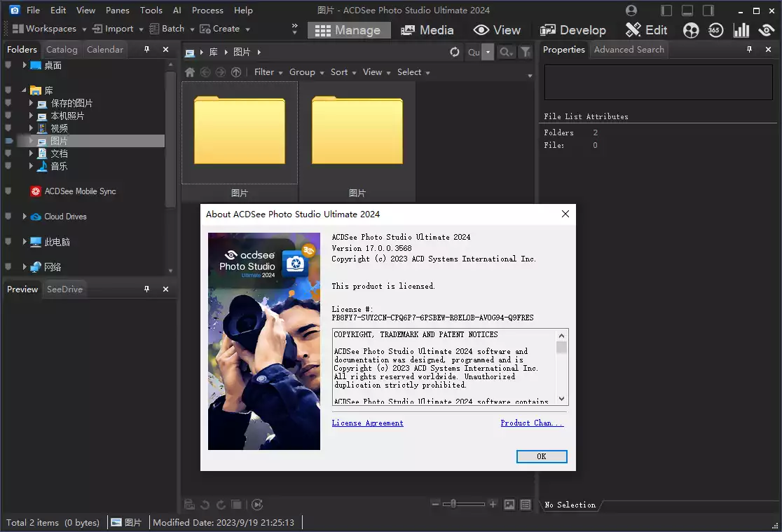Open People mode face icon
The height and width of the screenshot is (532, 782).
[691, 30]
